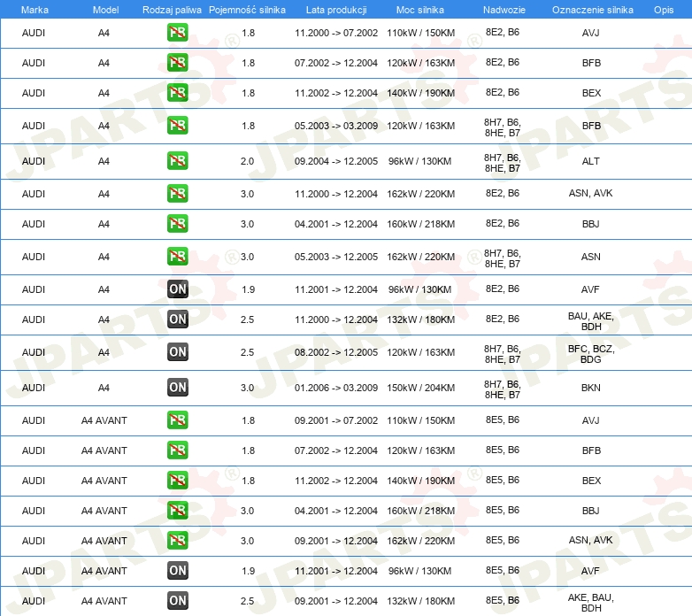
Task: Click the Opis column header
Action: [663, 10]
